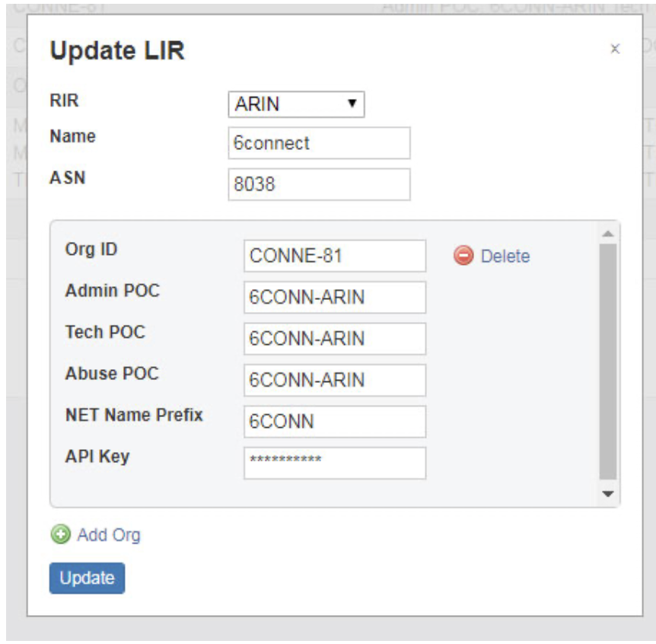
Task: Click into the Admin POC text box
Action: tap(335, 298)
